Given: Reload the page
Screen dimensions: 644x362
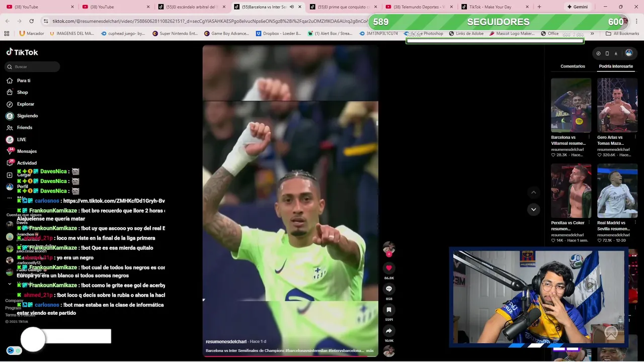Looking at the screenshot, I should (31, 21).
